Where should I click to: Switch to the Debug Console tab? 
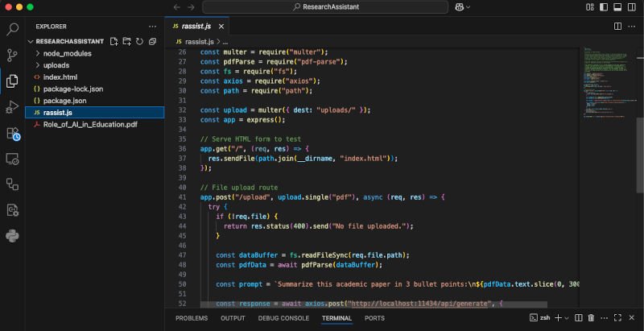(x=283, y=318)
